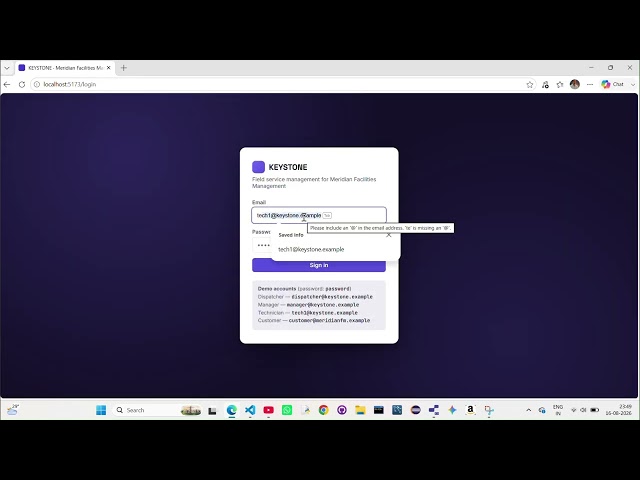
Task: Click dispatcher@keystone.example demo account text
Action: 332,297
